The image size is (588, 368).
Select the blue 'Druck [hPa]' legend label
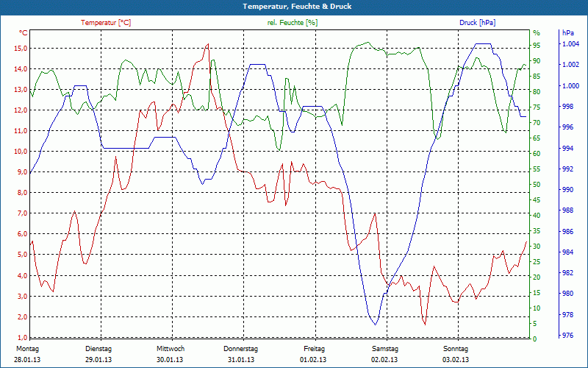coord(477,23)
